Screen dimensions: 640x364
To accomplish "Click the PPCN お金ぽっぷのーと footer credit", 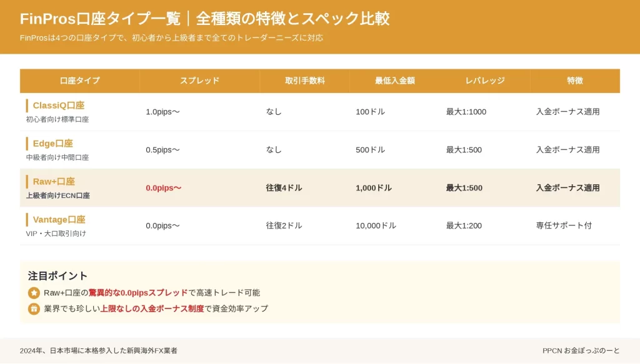I will tap(581, 350).
